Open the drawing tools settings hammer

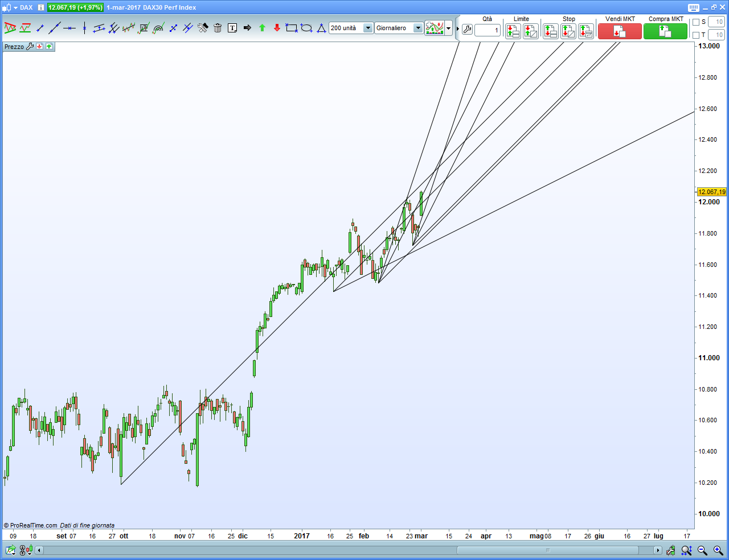203,28
